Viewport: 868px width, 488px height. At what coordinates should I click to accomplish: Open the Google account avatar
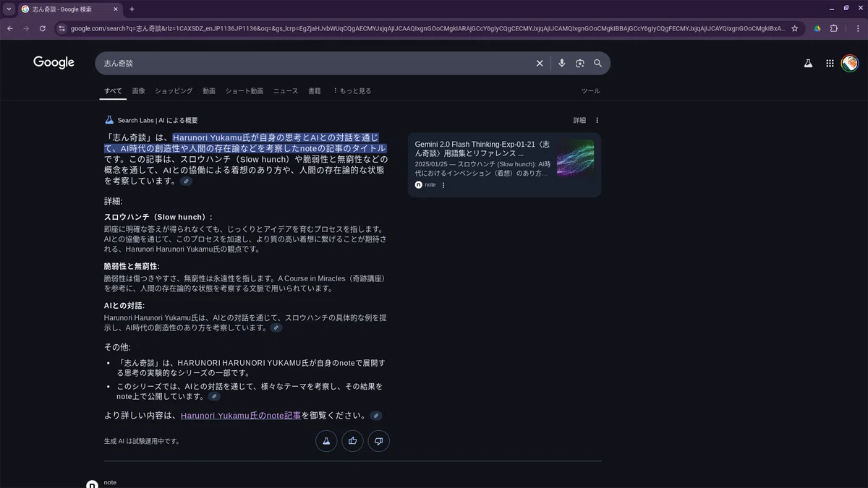coord(849,63)
